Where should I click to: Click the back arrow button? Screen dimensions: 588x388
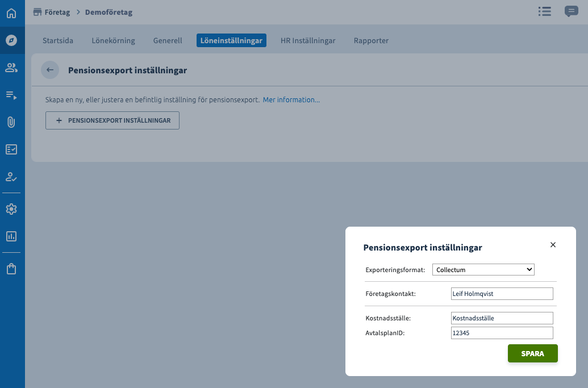pos(50,70)
